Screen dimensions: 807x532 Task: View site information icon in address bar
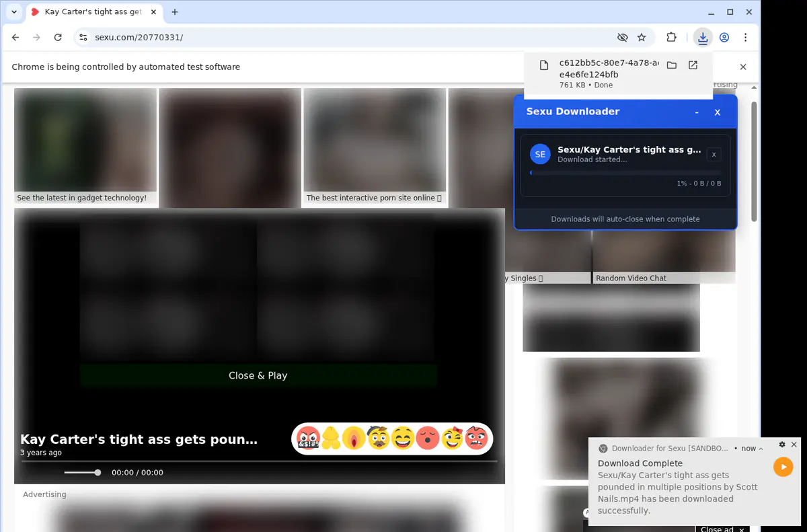(x=83, y=38)
